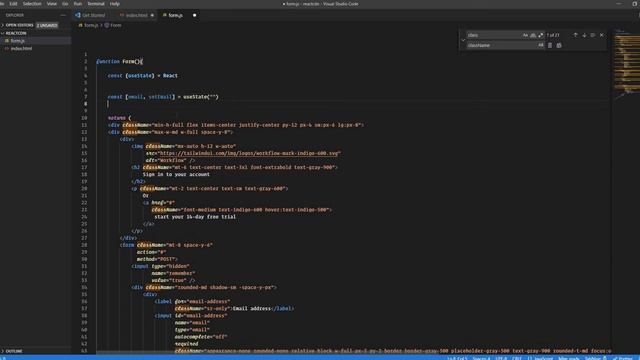Open the Terminal menu

click(x=96, y=4)
